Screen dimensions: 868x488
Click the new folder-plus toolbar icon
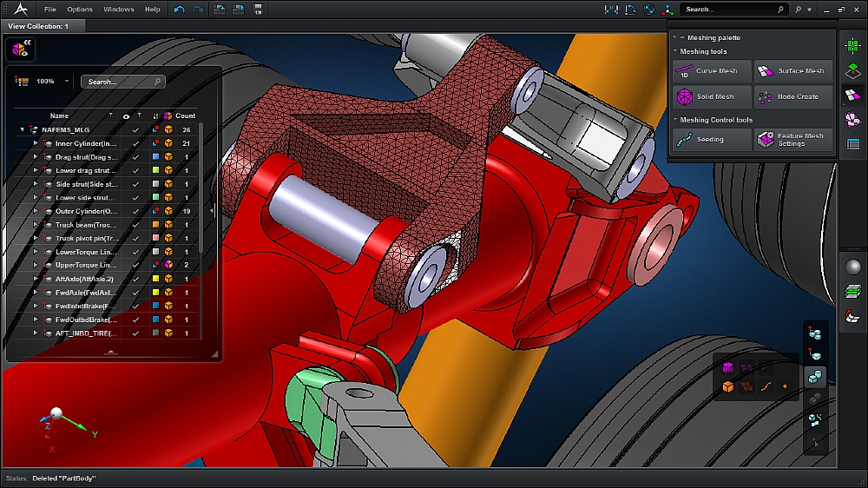coord(220,10)
